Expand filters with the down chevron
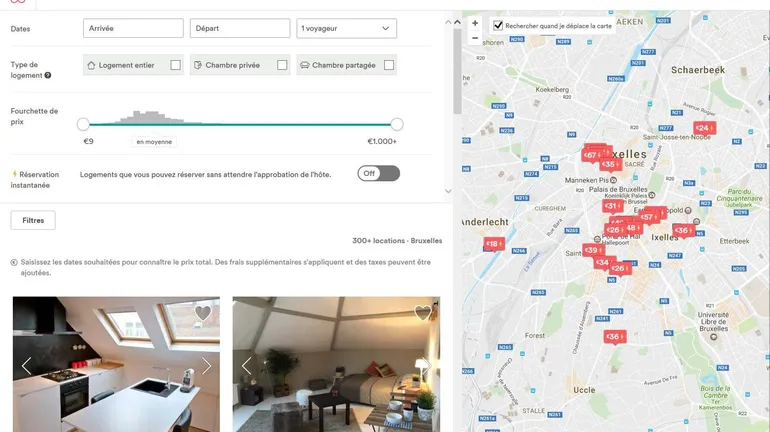 tap(448, 191)
